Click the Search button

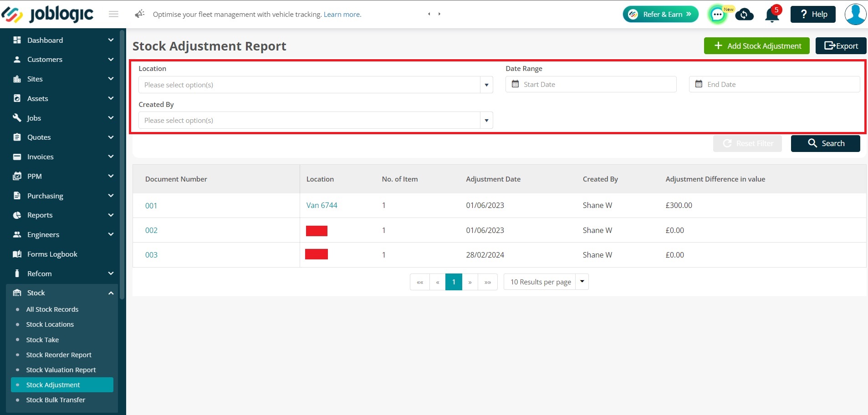[x=825, y=143]
